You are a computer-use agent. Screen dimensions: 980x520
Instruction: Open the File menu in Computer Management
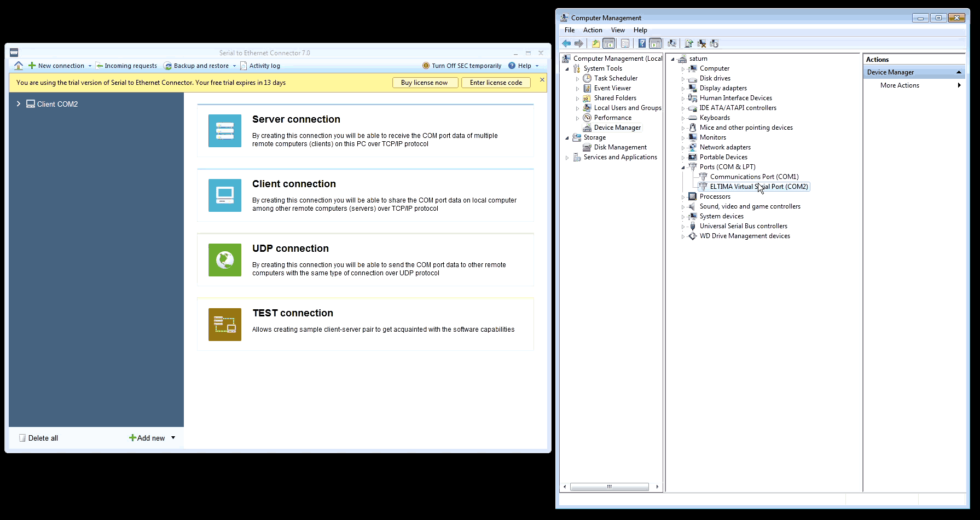(x=570, y=30)
